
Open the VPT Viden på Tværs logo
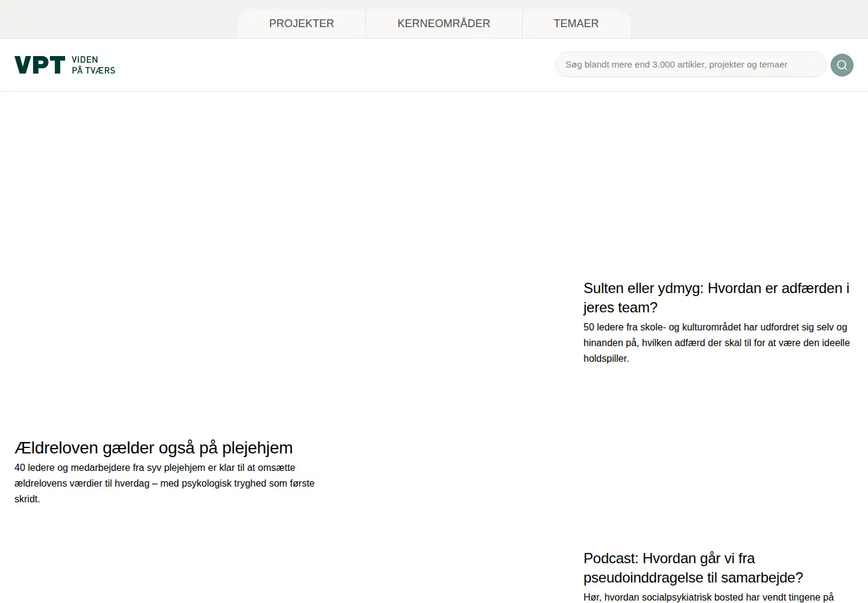point(65,65)
